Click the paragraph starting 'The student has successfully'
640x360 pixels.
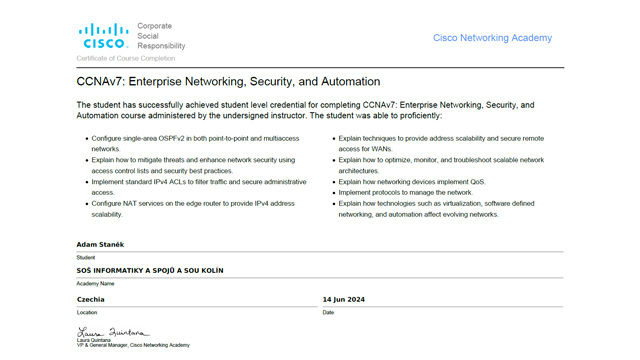[305, 110]
